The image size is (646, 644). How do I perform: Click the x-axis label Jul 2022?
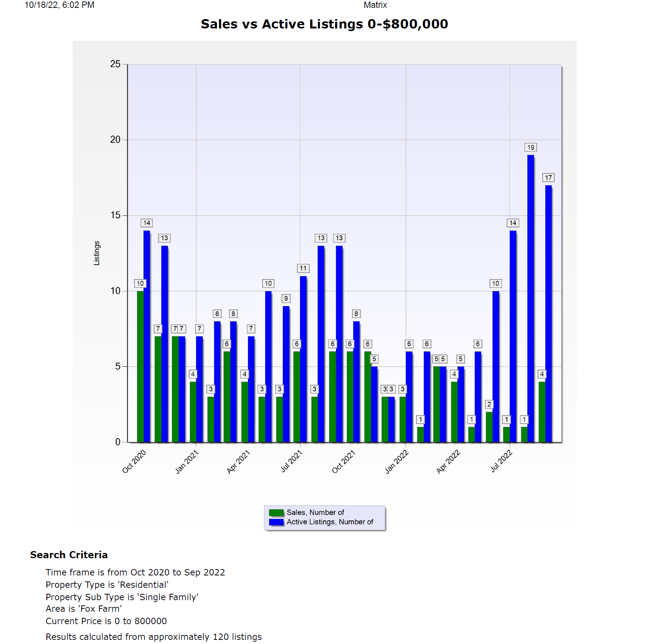(501, 461)
